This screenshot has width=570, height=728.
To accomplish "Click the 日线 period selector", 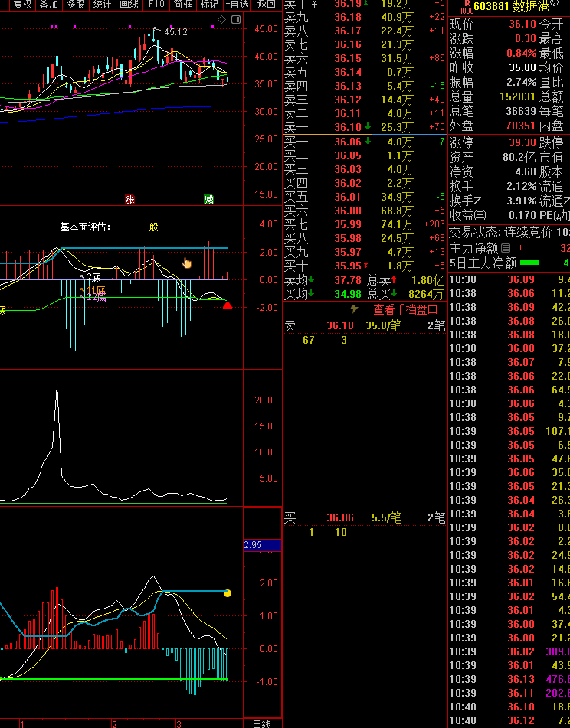I will [x=262, y=723].
